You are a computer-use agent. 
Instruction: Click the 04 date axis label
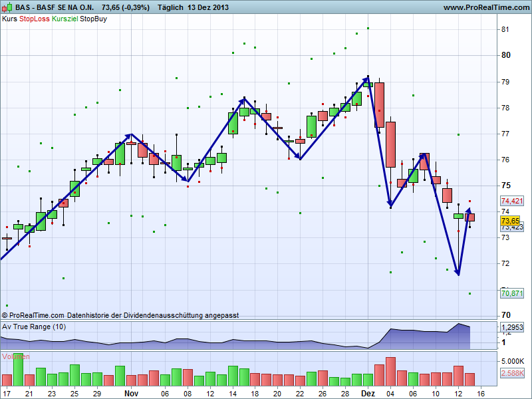coord(390,394)
